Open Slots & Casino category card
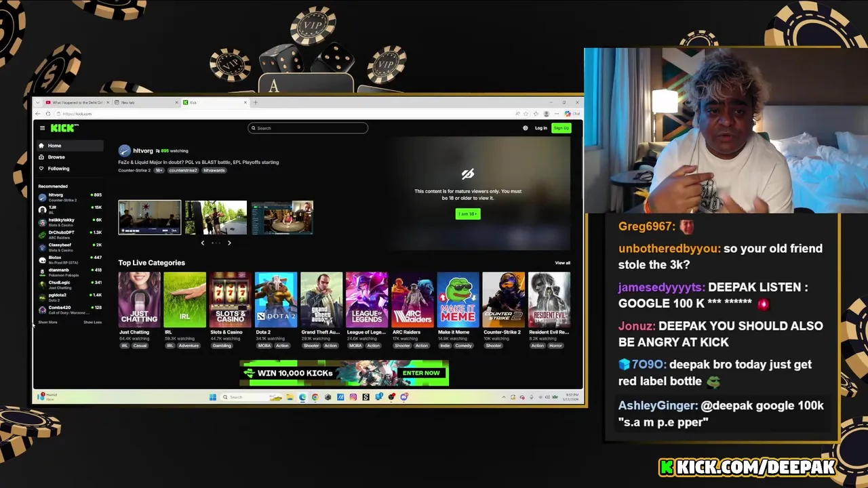This screenshot has width=868, height=488. click(230, 300)
